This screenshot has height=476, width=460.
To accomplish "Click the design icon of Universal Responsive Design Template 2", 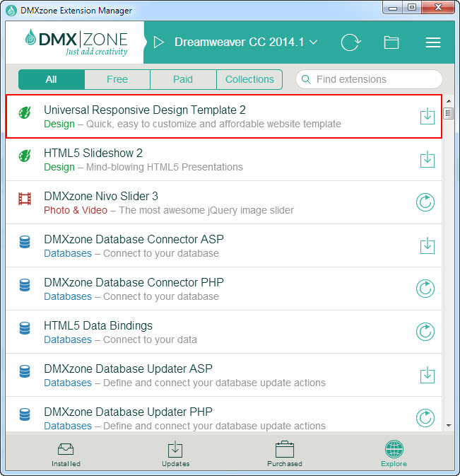I will pyautogui.click(x=25, y=112).
